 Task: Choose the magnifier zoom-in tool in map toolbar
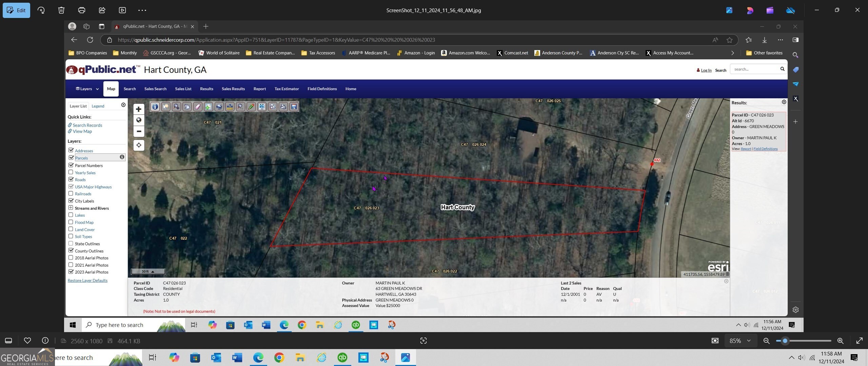[x=176, y=107]
